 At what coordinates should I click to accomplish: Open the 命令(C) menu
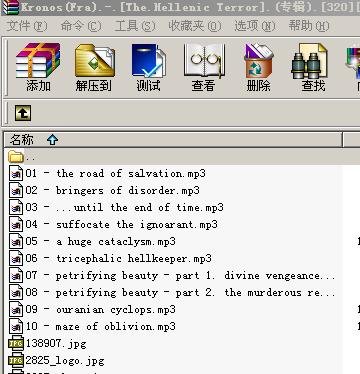pyautogui.click(x=81, y=26)
